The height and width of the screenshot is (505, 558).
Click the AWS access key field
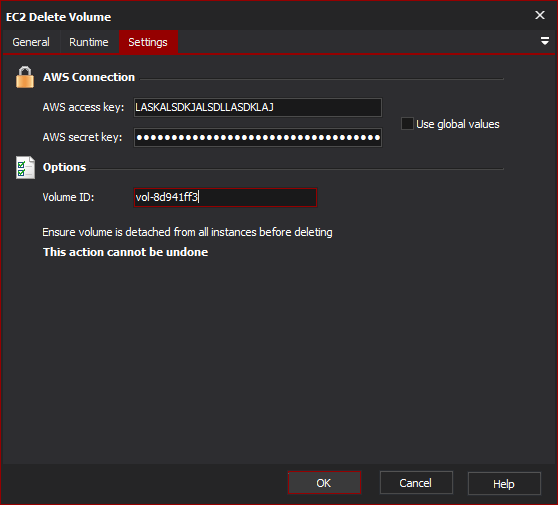point(258,107)
